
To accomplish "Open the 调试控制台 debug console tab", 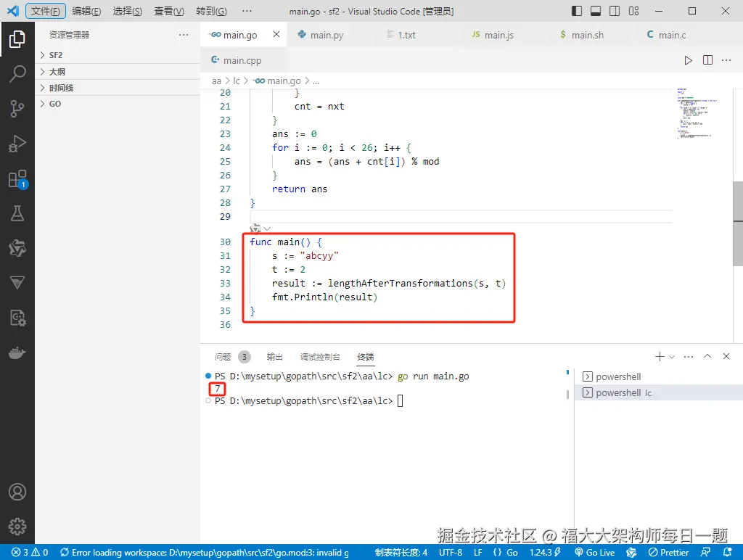I will point(320,357).
